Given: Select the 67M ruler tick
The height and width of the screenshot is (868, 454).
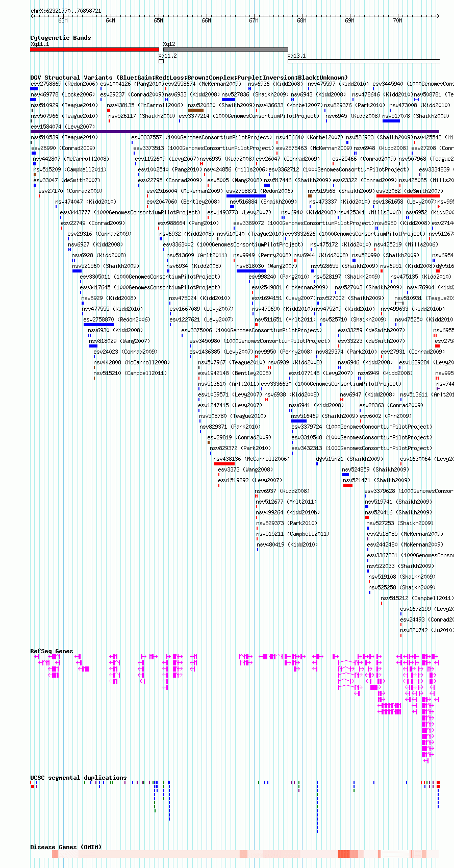Looking at the screenshot, I should pos(254,20).
